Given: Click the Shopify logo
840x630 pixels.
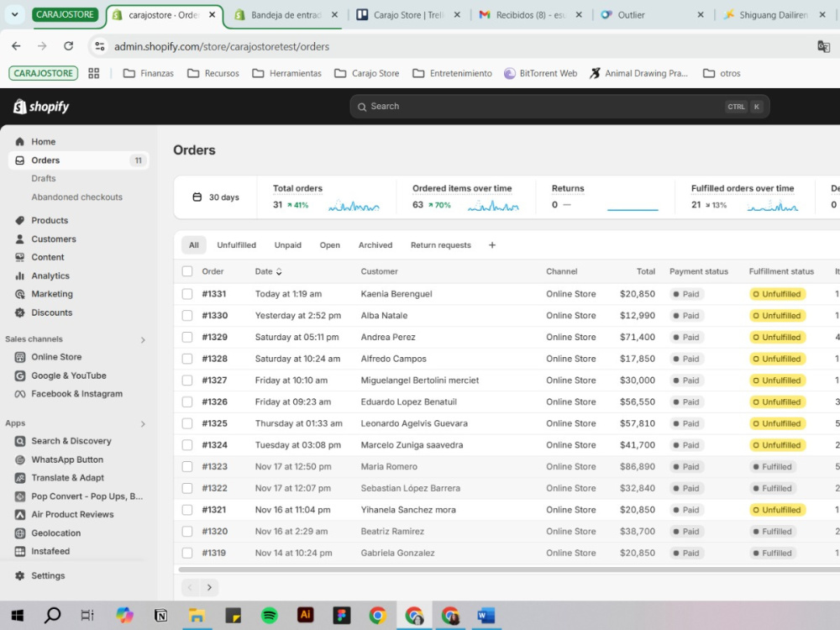Looking at the screenshot, I should point(41,107).
